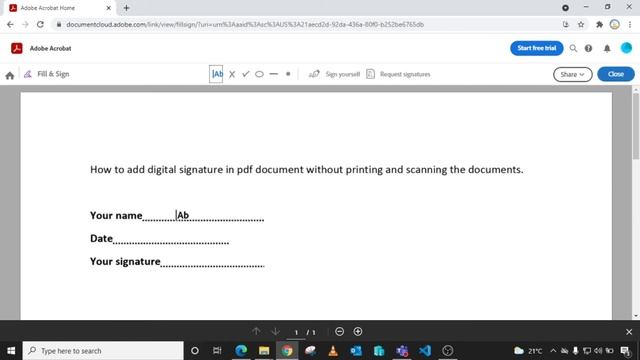Image resolution: width=640 pixels, height=360 pixels.
Task: Select the dot tool
Action: coord(288,74)
